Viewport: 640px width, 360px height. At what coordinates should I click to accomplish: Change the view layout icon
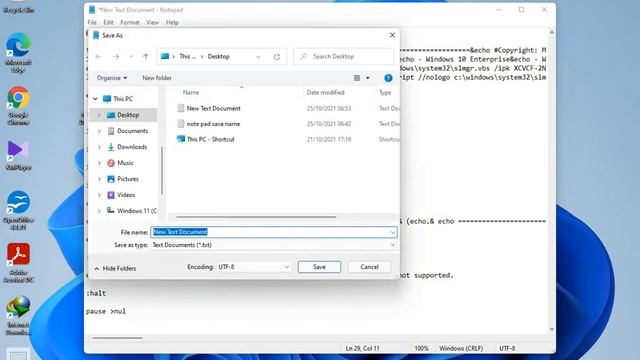(357, 78)
